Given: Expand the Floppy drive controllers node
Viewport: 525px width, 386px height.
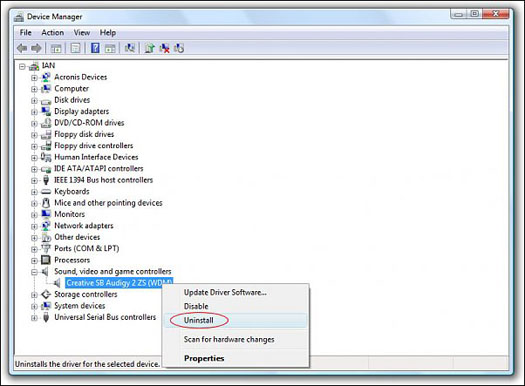Looking at the screenshot, I should click(34, 146).
